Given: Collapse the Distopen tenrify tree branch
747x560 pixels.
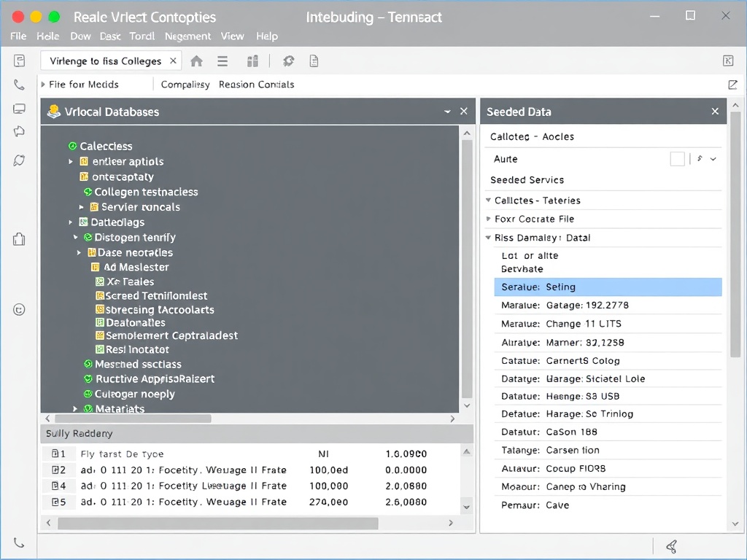Looking at the screenshot, I should coord(75,237).
